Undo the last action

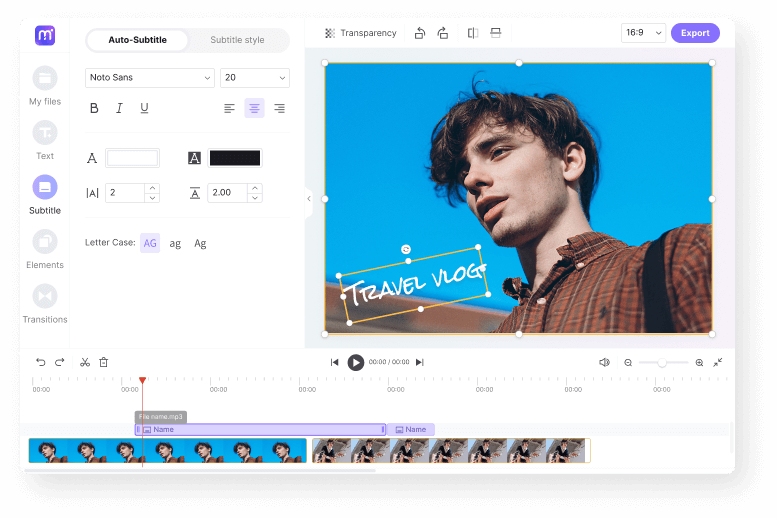coord(41,362)
